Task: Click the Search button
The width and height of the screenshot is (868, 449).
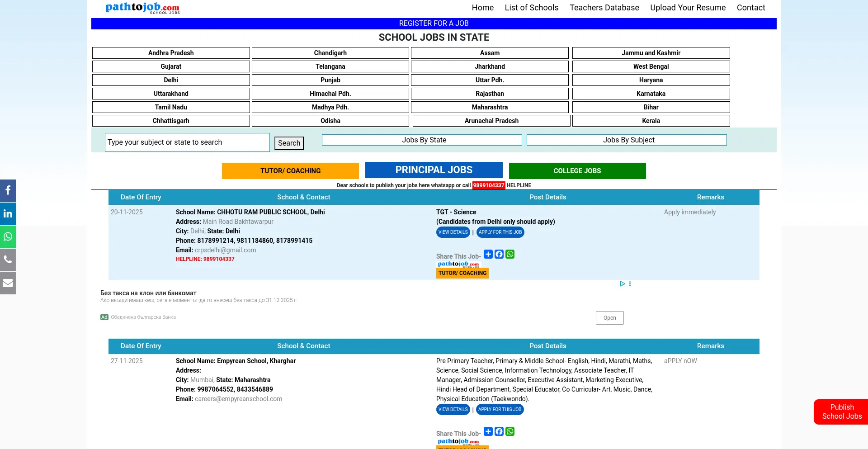Action: coord(289,143)
